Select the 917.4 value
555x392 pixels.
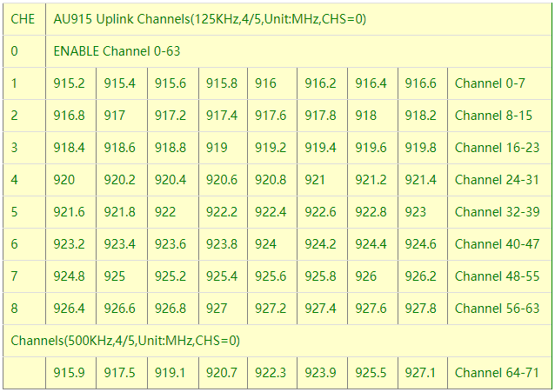coord(222,116)
